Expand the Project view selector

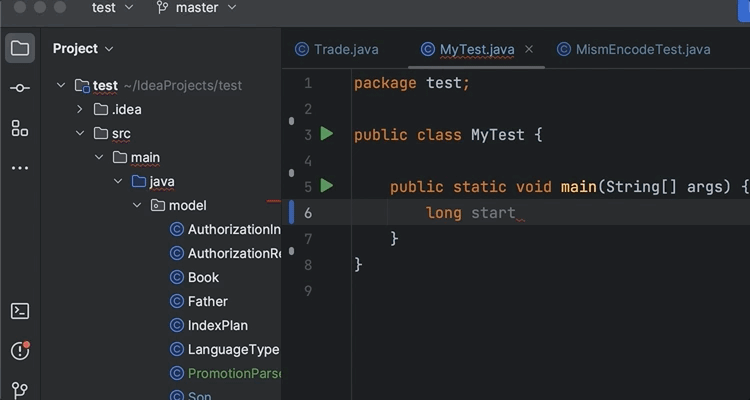[x=83, y=48]
